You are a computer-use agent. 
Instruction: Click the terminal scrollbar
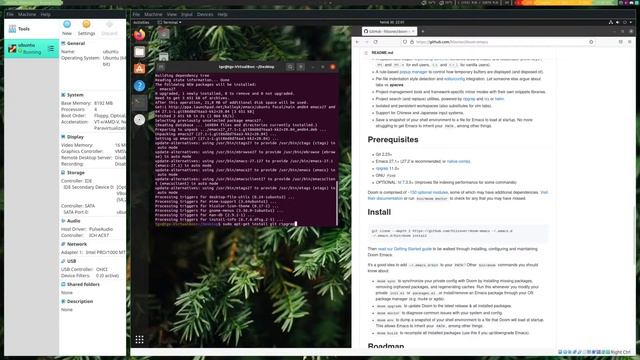coord(337,203)
